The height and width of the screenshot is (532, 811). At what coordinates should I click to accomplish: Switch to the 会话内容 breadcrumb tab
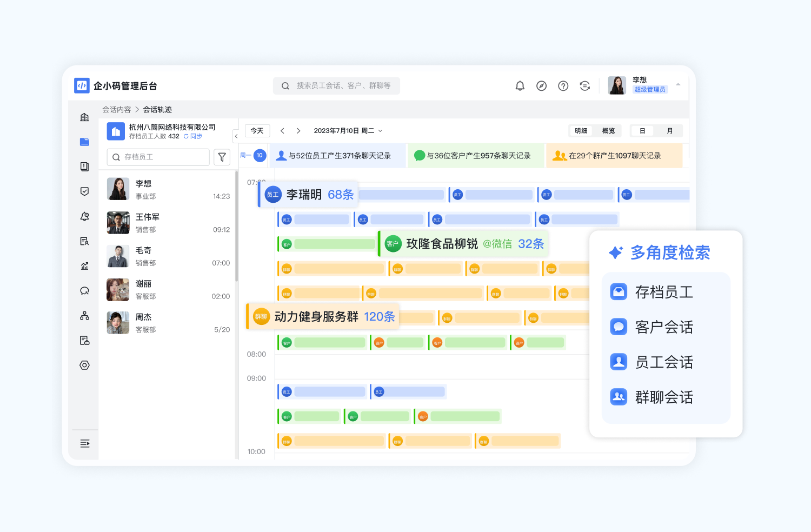[117, 109]
